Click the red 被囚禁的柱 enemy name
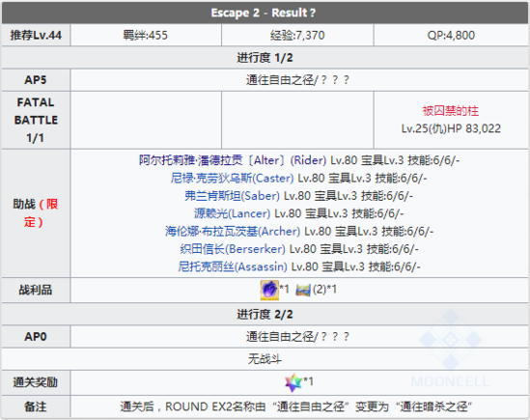The width and height of the screenshot is (530, 420). tap(451, 111)
